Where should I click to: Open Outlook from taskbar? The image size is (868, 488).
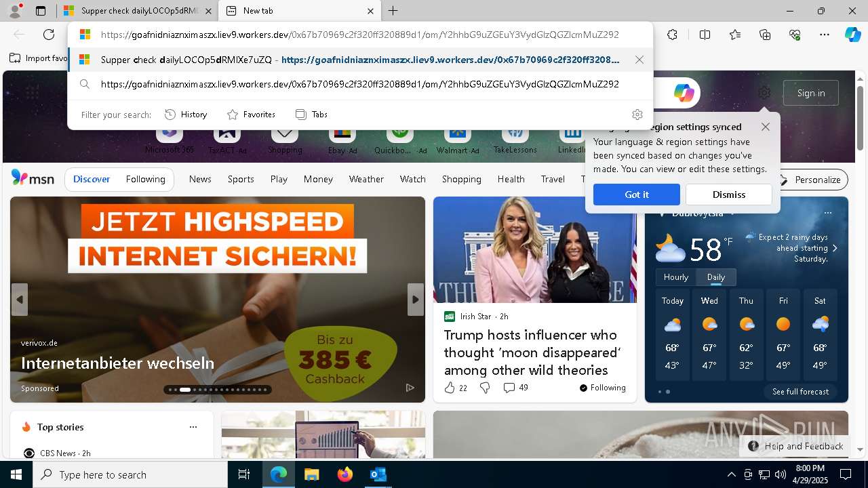(378, 474)
